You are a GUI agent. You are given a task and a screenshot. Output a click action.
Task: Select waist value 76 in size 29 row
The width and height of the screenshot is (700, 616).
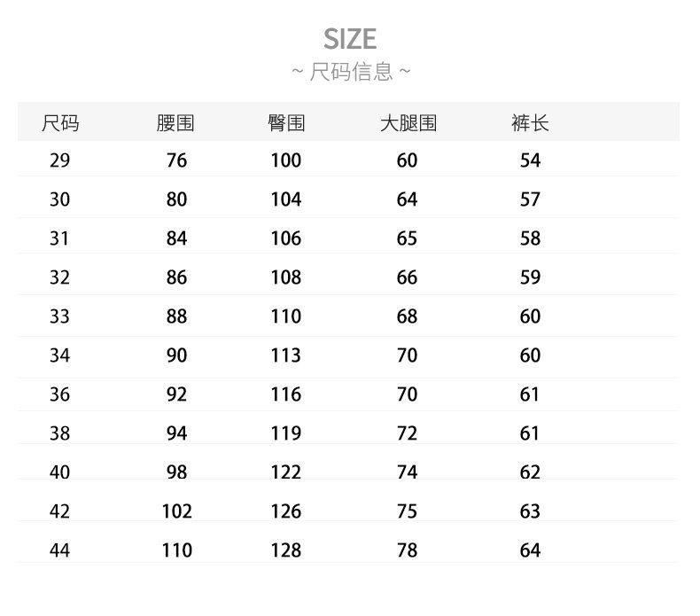point(176,160)
